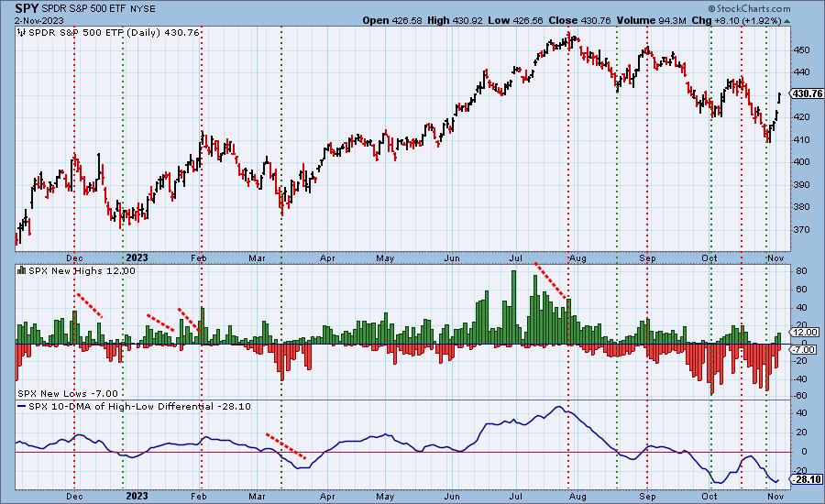Click the SPX 10-DMA of High-Low Differential legend
The width and height of the screenshot is (825, 504).
(x=139, y=407)
